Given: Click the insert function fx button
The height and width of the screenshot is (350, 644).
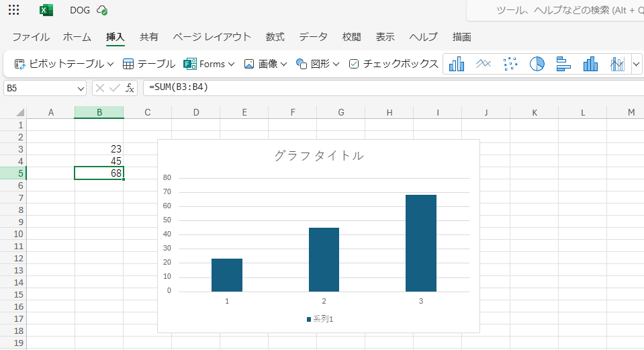Looking at the screenshot, I should pos(130,88).
